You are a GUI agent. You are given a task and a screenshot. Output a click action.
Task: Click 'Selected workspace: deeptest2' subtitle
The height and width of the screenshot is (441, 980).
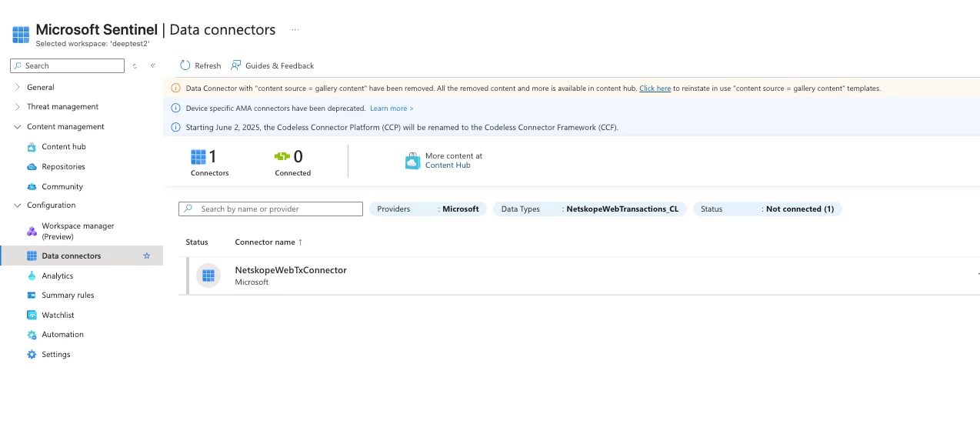click(92, 44)
